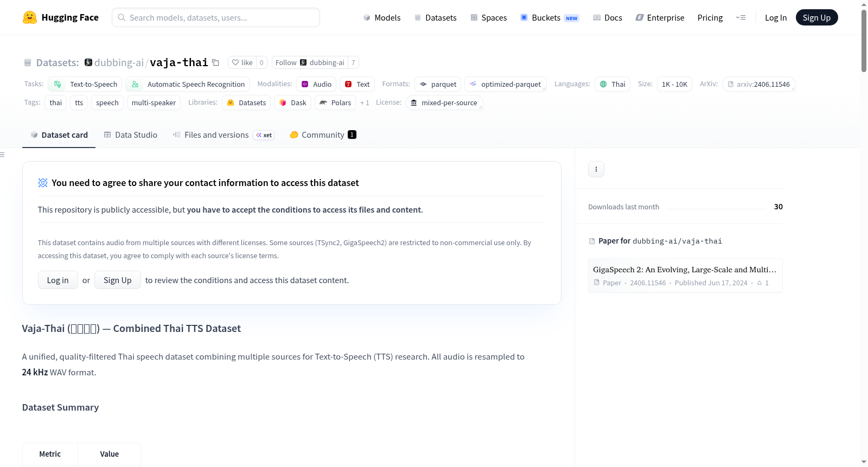Image resolution: width=868 pixels, height=467 pixels.
Task: Select the thai tag
Action: 56,103
